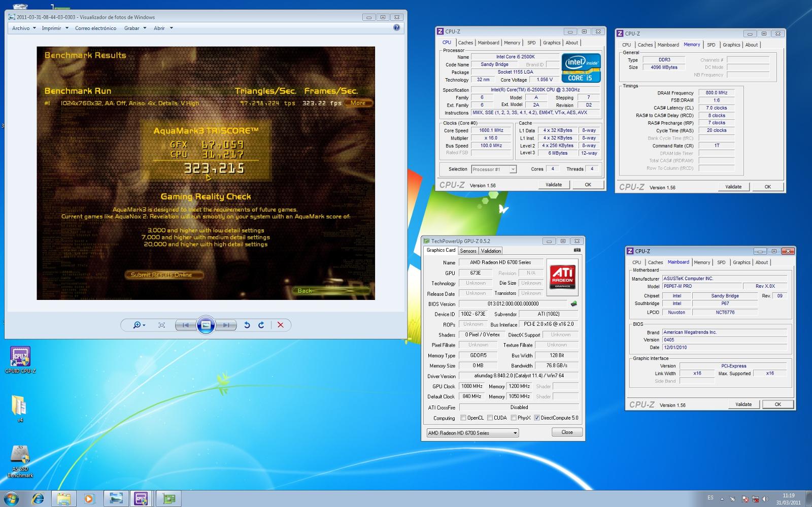Open the Archivo menu dropdown
This screenshot has width=812, height=507.
click(24, 28)
